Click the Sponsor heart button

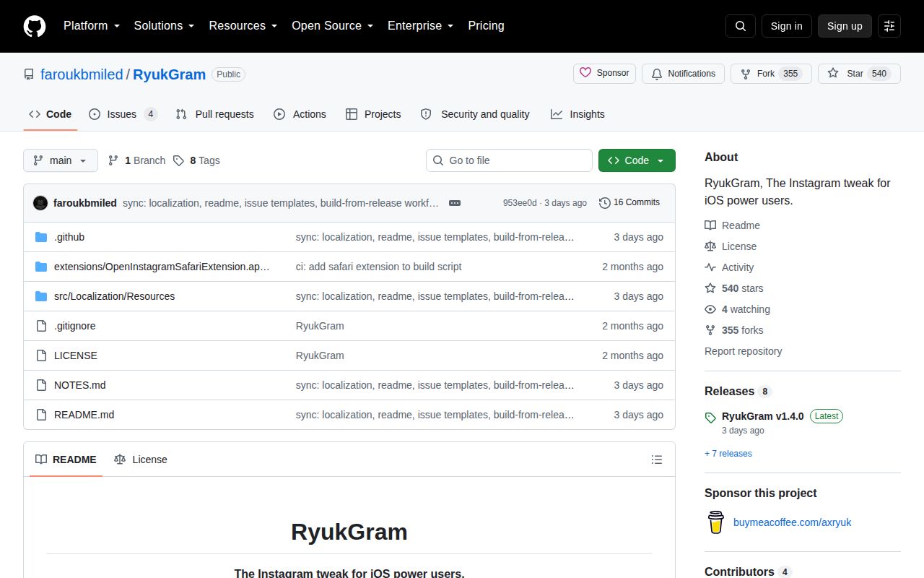(x=605, y=74)
